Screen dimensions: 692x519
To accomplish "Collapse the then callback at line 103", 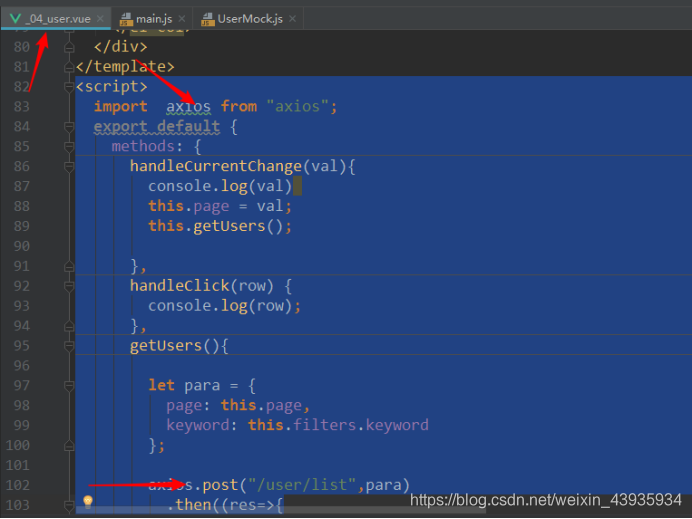I will tap(69, 505).
